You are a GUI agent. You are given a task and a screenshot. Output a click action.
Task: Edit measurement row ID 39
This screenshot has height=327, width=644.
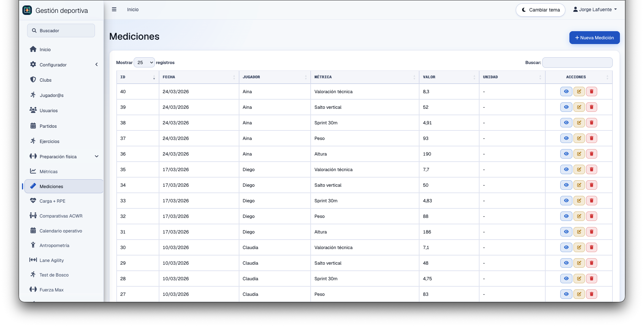click(579, 107)
